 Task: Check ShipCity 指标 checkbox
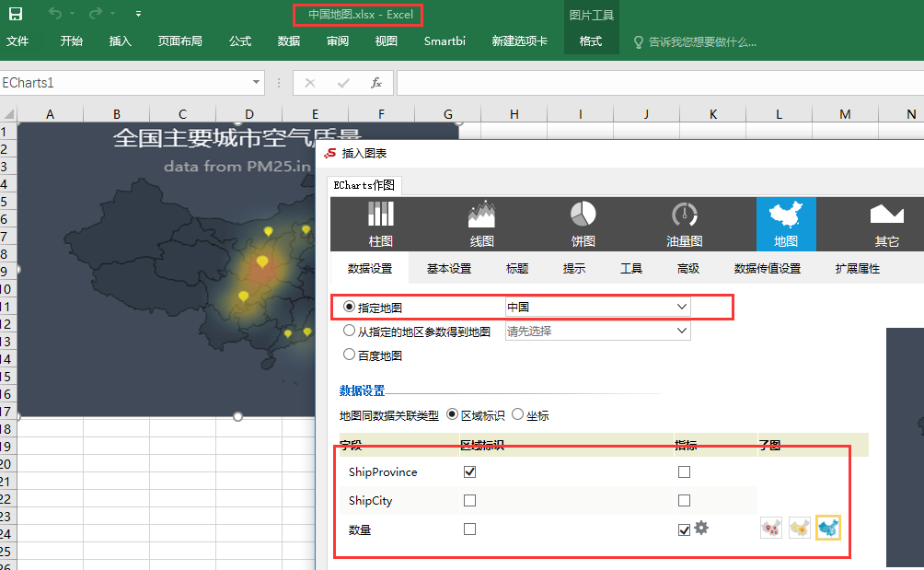point(684,500)
